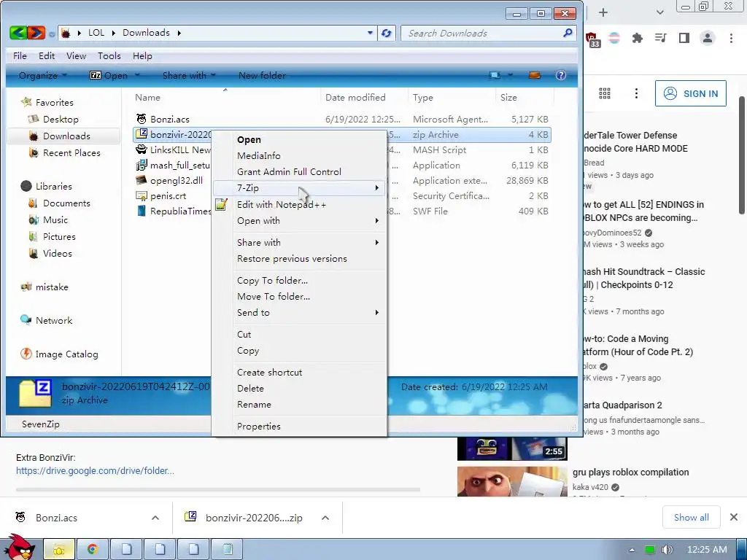Viewport: 747px width, 560px height.
Task: Click the Notepad++ icon in context menu
Action: tap(221, 205)
